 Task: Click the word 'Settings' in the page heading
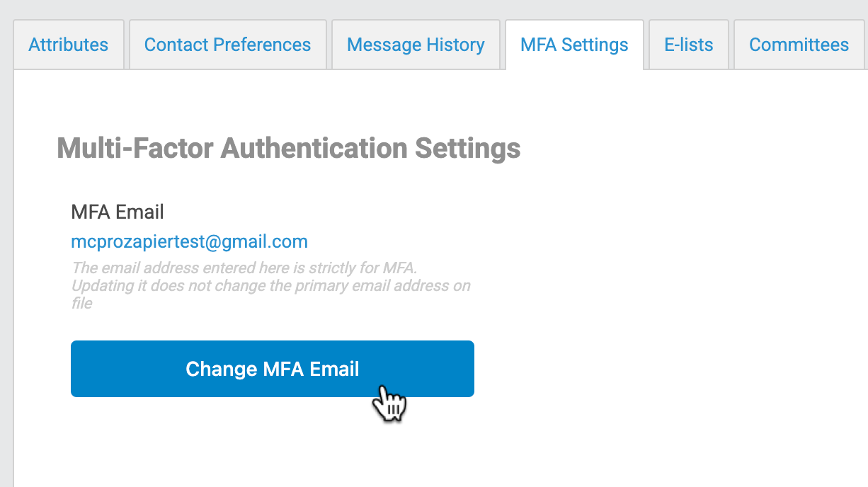[467, 149]
